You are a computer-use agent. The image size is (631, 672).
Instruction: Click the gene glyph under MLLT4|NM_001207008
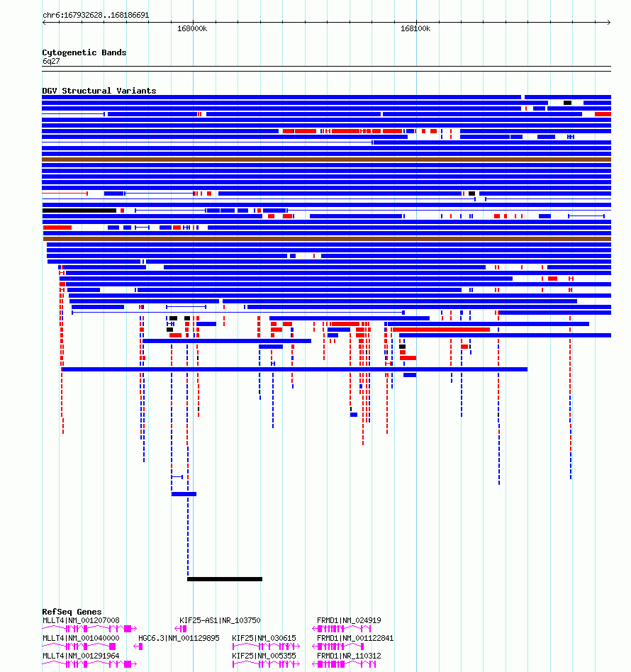pyautogui.click(x=89, y=629)
